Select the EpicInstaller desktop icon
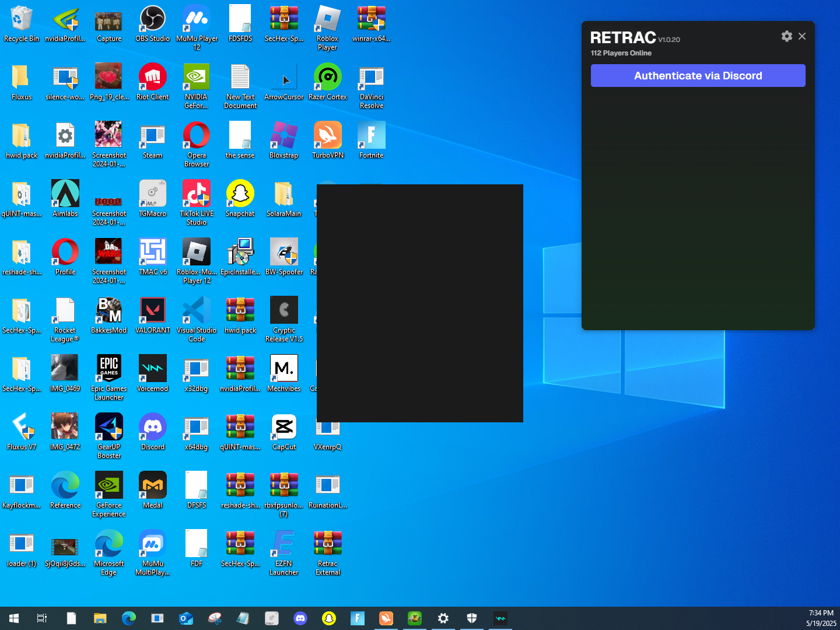The height and width of the screenshot is (630, 840). click(240, 257)
